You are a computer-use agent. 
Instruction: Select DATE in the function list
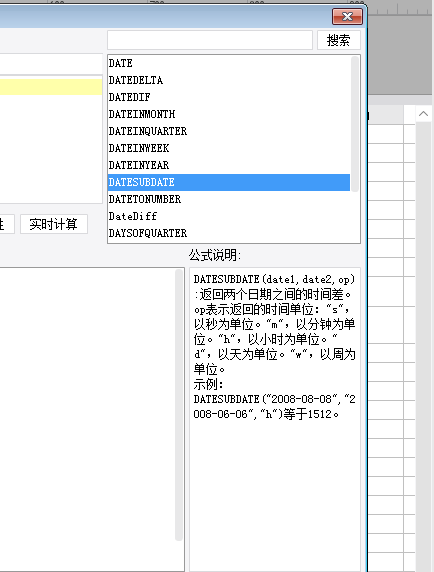229,63
